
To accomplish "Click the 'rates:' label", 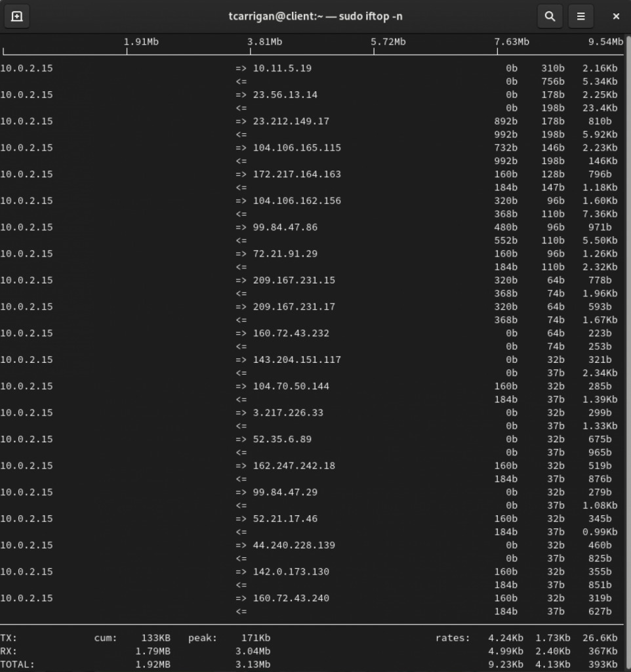I will 453,638.
